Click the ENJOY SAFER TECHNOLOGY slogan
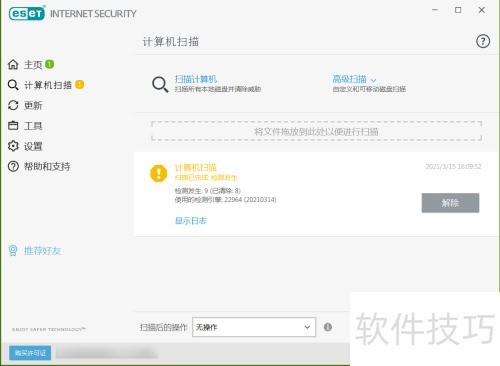 click(49, 329)
